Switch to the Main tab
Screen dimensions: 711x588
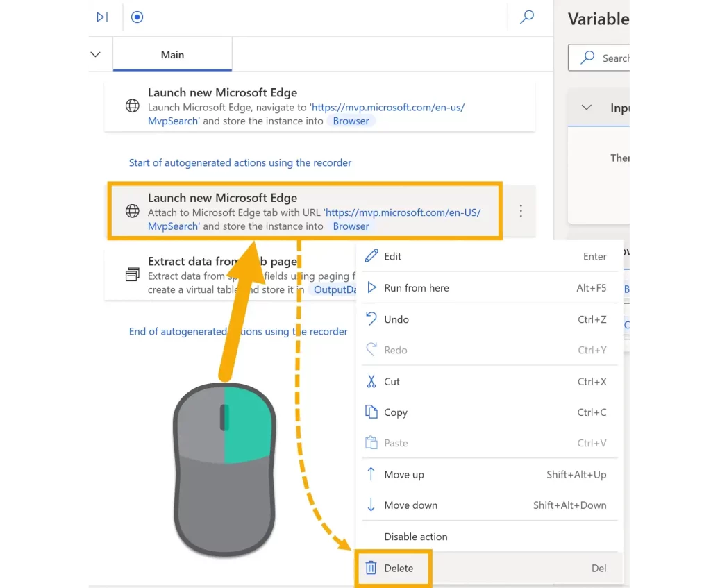point(172,55)
